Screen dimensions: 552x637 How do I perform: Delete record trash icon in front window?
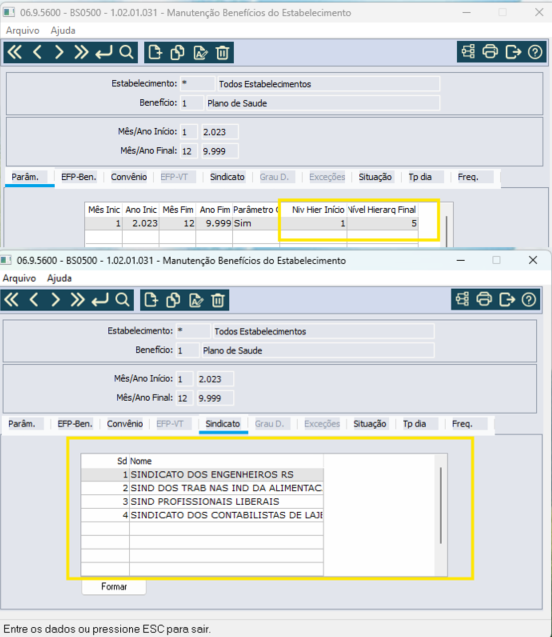click(218, 300)
